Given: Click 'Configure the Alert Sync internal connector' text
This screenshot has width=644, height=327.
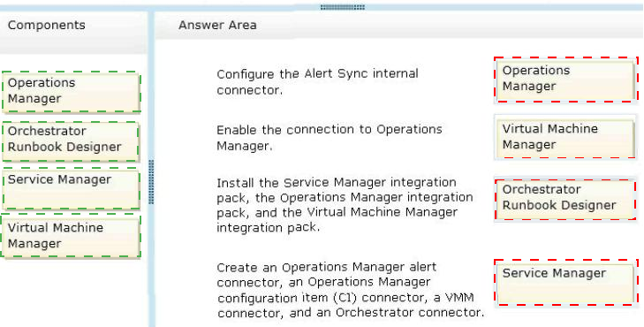Looking at the screenshot, I should (x=317, y=81).
